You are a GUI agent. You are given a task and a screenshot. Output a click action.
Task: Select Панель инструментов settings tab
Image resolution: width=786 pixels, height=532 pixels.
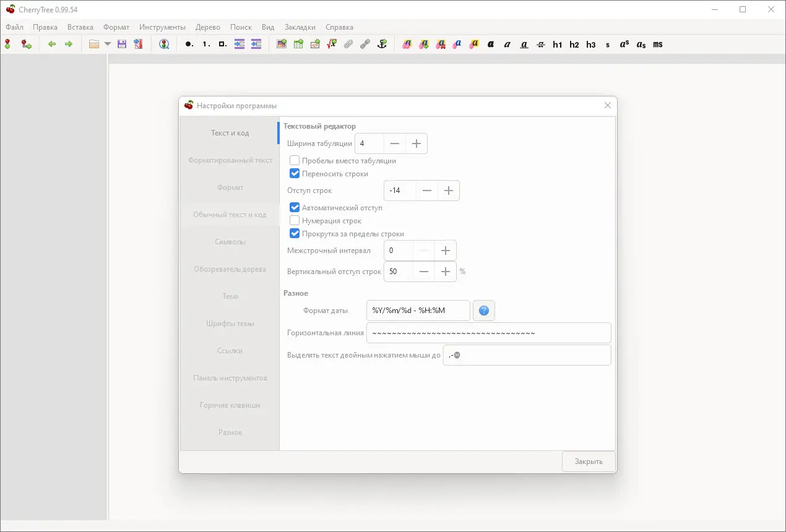point(230,378)
